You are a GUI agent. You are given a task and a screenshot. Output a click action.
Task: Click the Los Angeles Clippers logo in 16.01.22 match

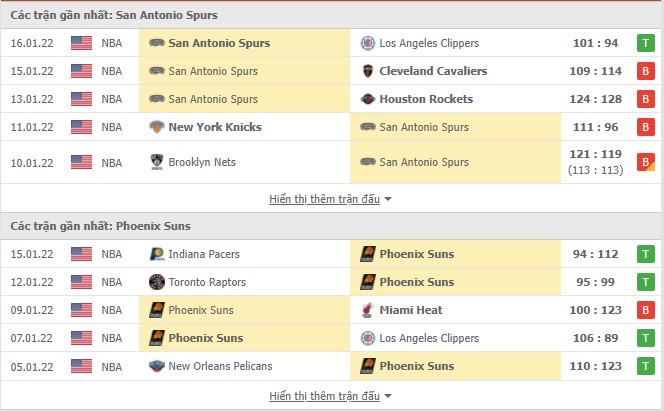368,43
